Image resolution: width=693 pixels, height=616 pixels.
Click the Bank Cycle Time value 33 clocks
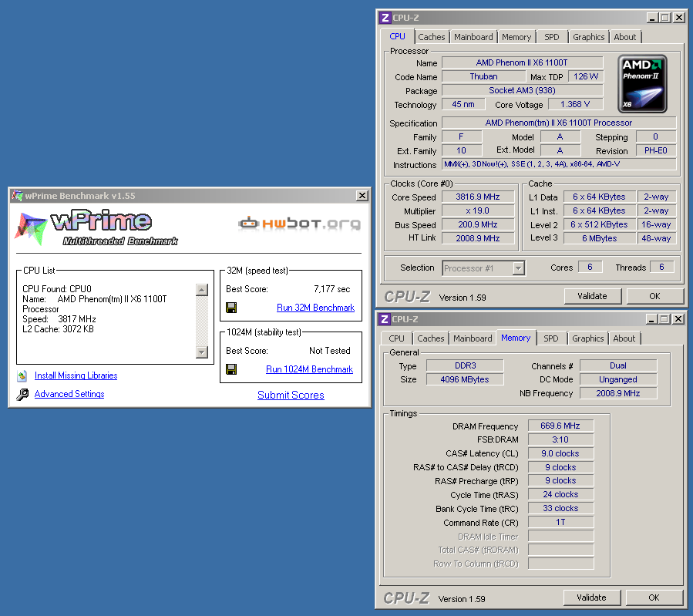(560, 508)
